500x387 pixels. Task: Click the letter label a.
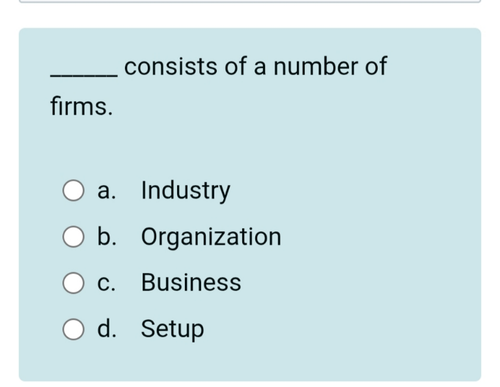tap(107, 192)
